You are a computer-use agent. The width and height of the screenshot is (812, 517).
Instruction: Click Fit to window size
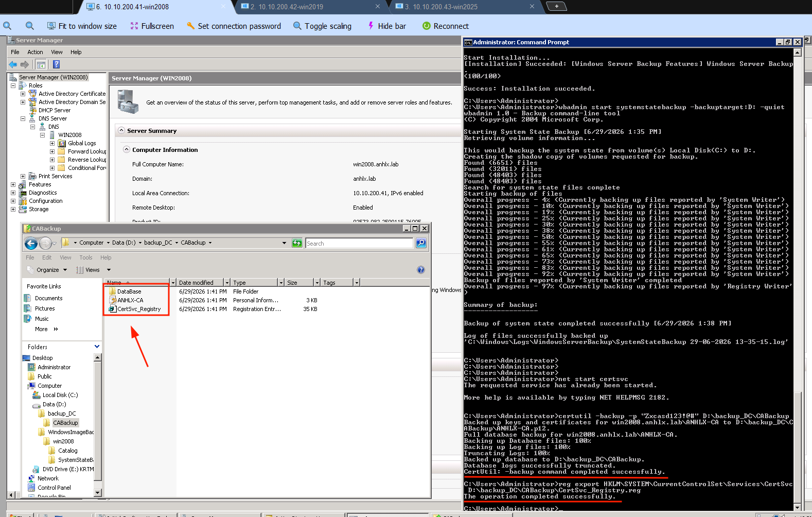pos(82,26)
